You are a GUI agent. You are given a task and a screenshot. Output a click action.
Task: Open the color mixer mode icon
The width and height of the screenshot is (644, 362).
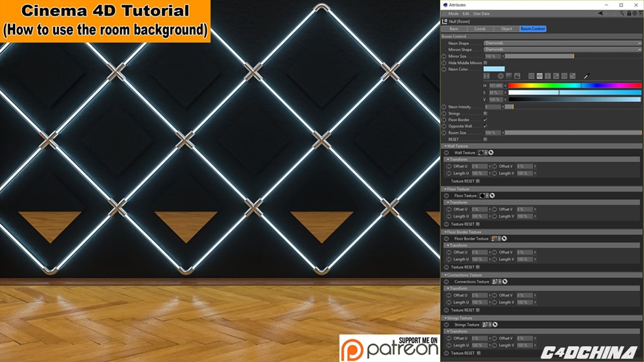pyautogui.click(x=556, y=76)
